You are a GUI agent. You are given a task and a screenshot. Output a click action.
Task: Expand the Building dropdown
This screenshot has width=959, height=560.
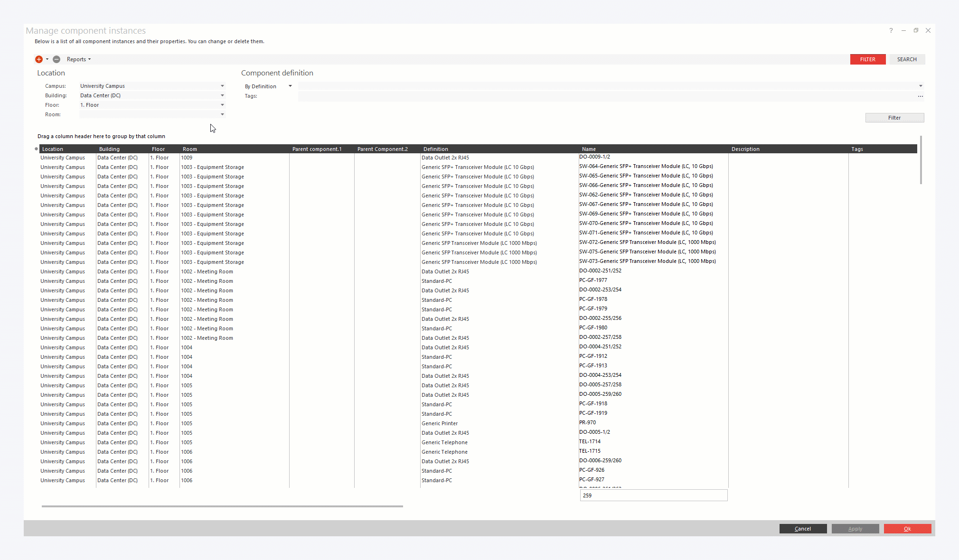(x=222, y=95)
